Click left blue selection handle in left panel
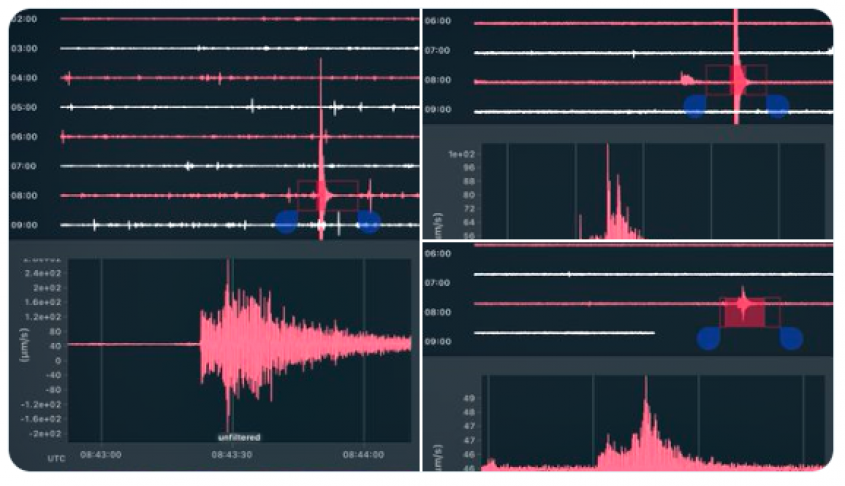The width and height of the screenshot is (845, 486). [x=287, y=222]
